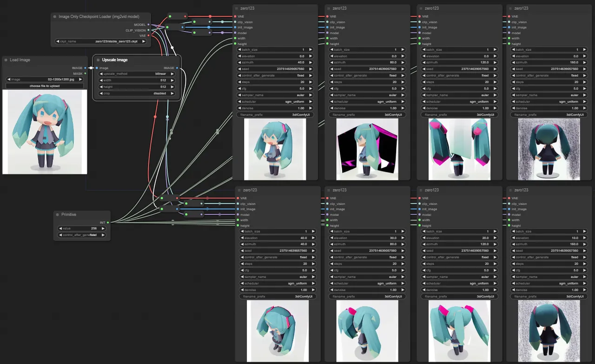This screenshot has width=595, height=364.
Task: Open sampler_name selector in elevation 10.0 azimuth 160.0 node
Action: coord(549,277)
